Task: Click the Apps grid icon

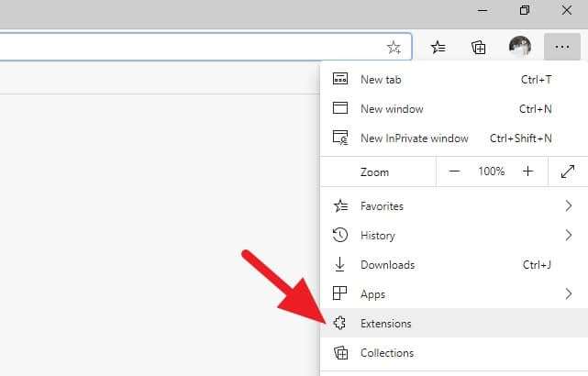Action: tap(339, 293)
